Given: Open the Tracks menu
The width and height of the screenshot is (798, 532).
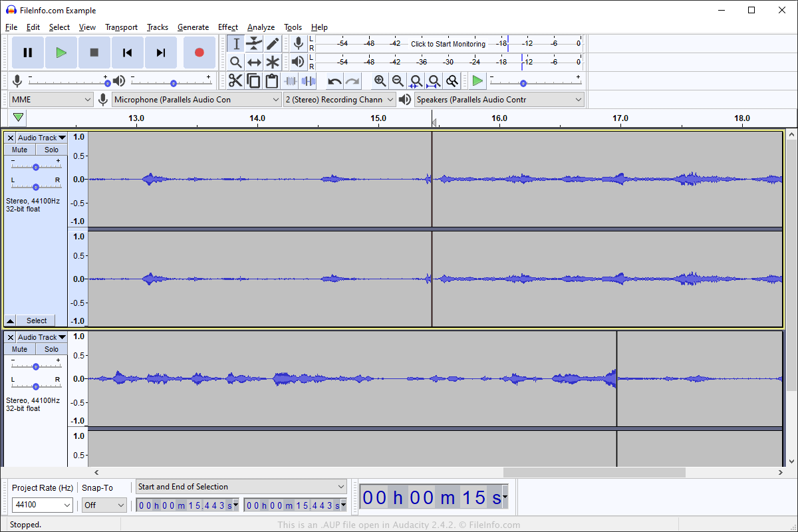Looking at the screenshot, I should pos(158,27).
